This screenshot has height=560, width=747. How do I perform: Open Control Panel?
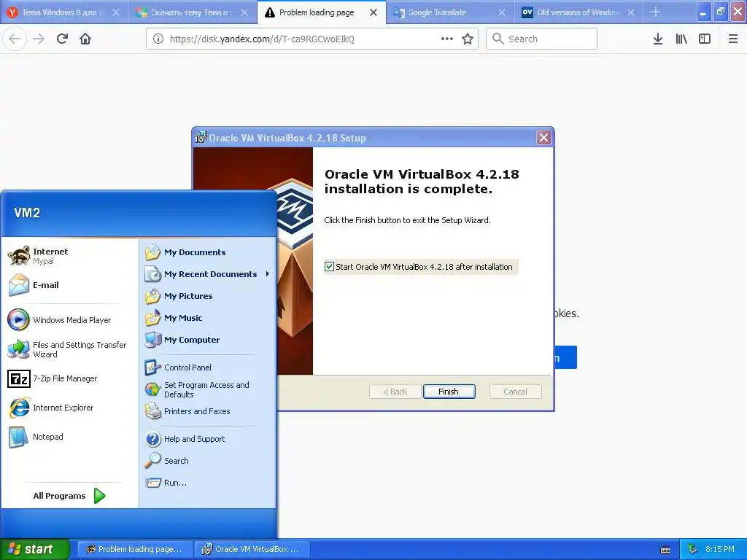tap(207, 367)
